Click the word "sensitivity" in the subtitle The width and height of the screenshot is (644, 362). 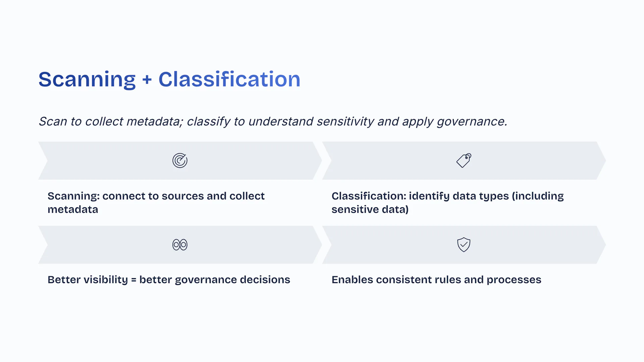tap(345, 121)
